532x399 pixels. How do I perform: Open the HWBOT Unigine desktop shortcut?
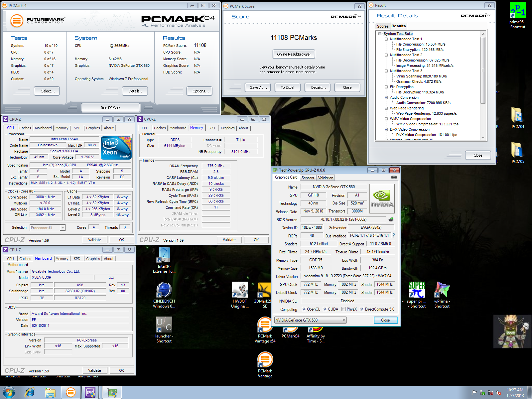tap(240, 295)
